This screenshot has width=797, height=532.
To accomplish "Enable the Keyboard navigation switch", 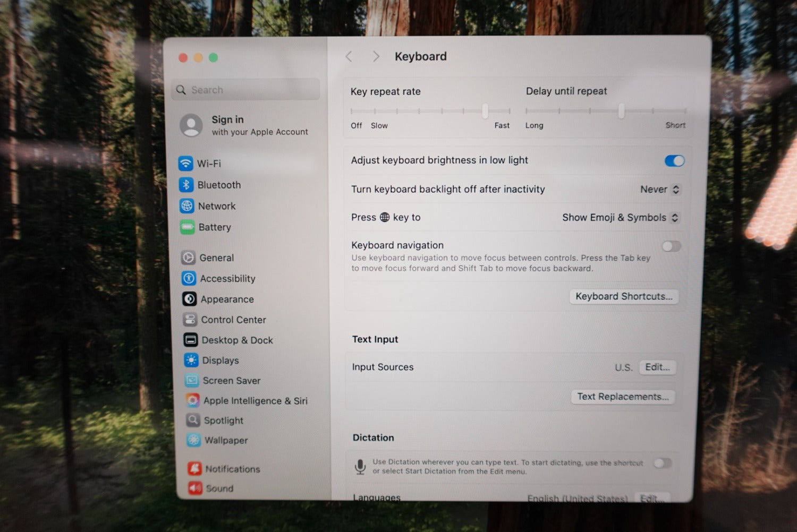I will tap(671, 246).
